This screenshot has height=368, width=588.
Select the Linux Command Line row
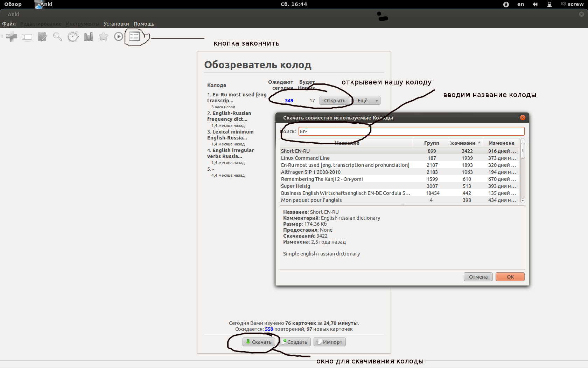(400, 158)
